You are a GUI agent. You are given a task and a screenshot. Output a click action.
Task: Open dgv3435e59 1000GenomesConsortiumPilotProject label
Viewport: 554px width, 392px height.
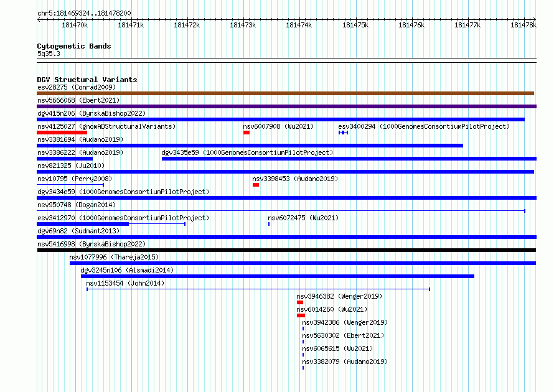click(247, 152)
